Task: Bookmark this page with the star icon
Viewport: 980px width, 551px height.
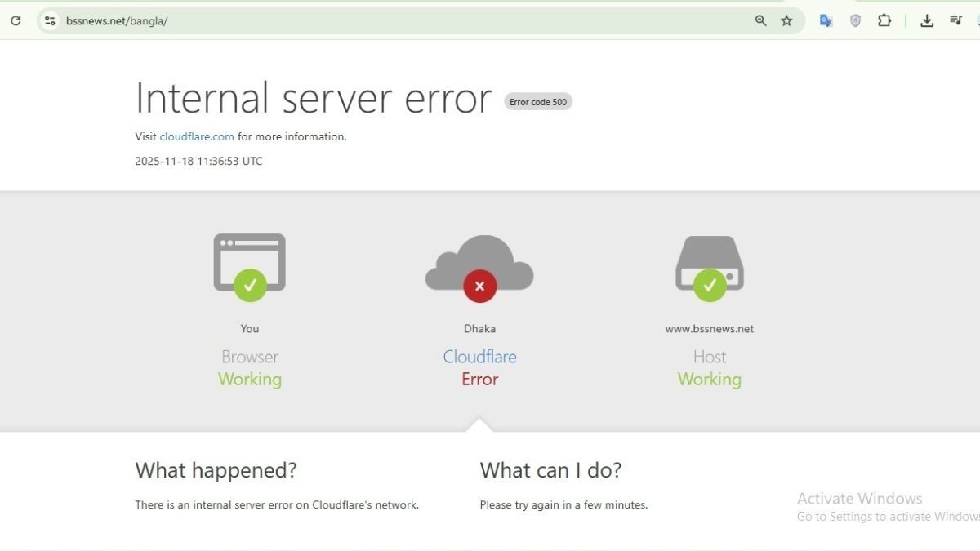Action: (x=786, y=21)
